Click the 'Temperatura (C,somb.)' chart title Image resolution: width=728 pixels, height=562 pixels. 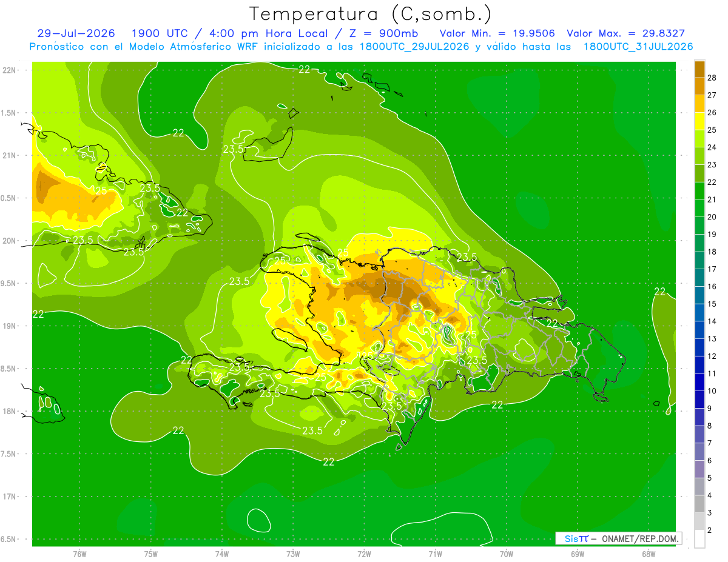coord(369,15)
